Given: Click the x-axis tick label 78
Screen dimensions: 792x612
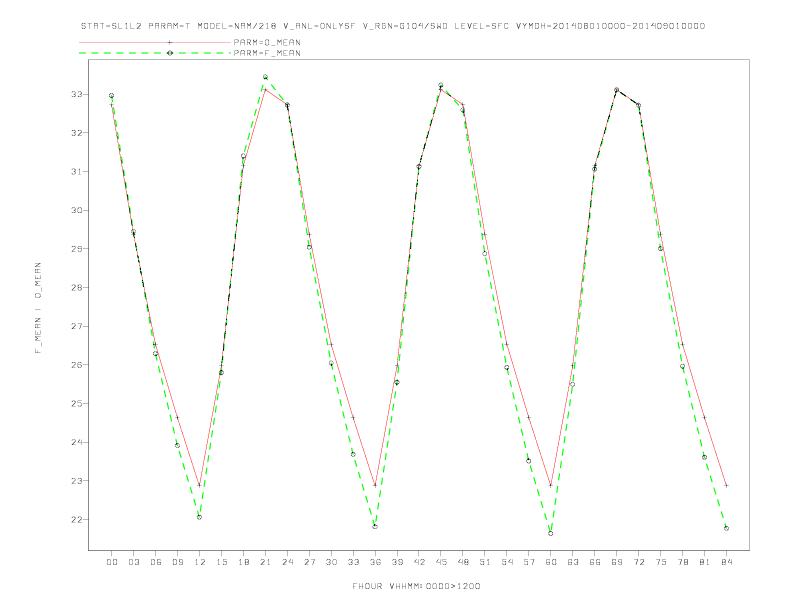Looking at the screenshot, I should pyautogui.click(x=682, y=562).
